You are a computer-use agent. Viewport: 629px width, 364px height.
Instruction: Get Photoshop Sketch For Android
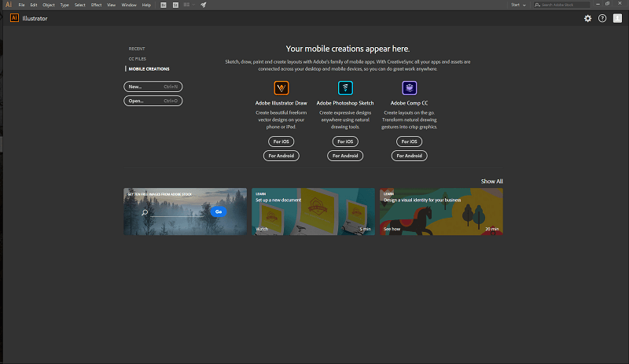pyautogui.click(x=345, y=156)
